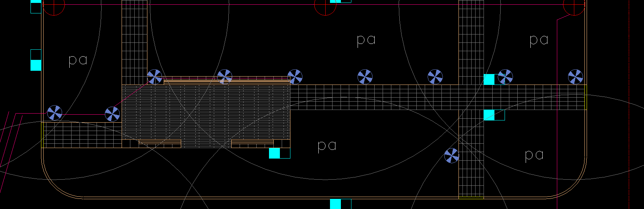Click the tree symbol where vertical paved strip meets deck
Screen dimensions: 644x209
[155, 77]
